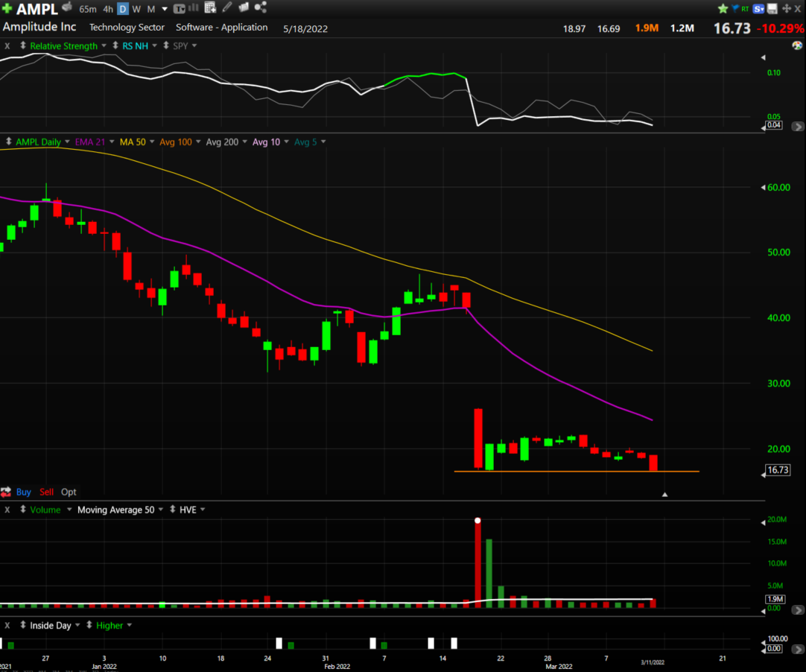Click the move window cross-arrows icon
Screen dimensions: 806x672
click(787, 9)
